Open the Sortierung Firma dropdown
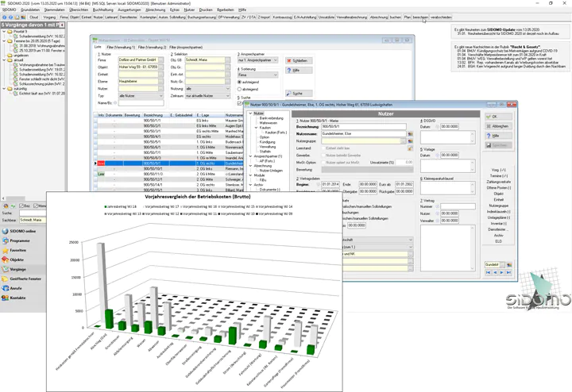The image size is (572, 392). 258,75
